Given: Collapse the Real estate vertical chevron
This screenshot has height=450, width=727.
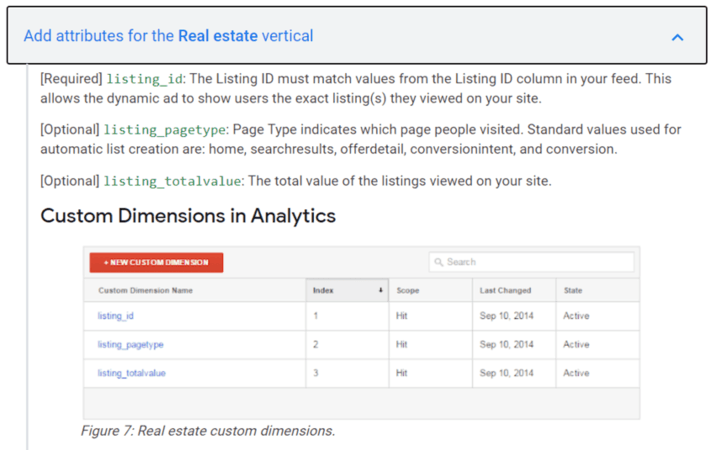Looking at the screenshot, I should [x=677, y=37].
